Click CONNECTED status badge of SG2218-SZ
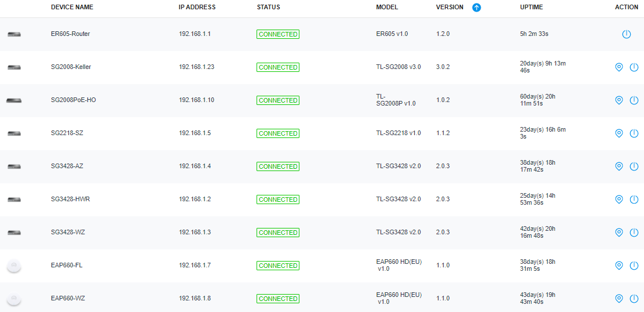This screenshot has width=644, height=312. coord(278,133)
